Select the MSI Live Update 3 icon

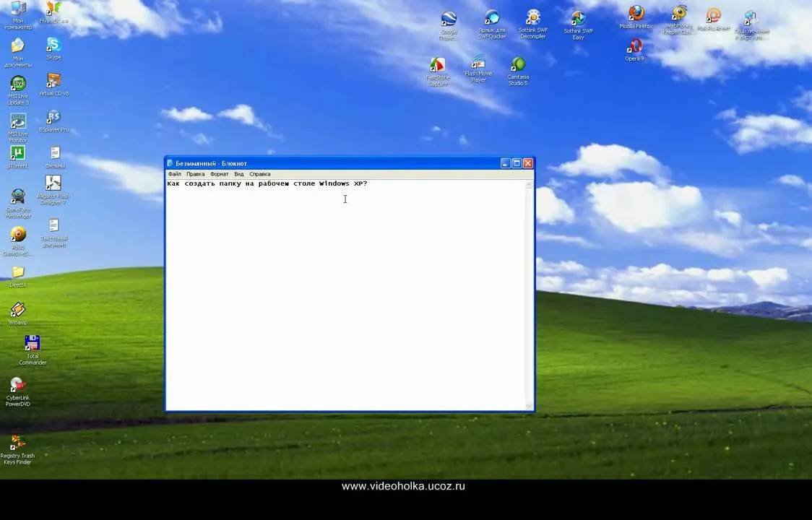pyautogui.click(x=18, y=90)
